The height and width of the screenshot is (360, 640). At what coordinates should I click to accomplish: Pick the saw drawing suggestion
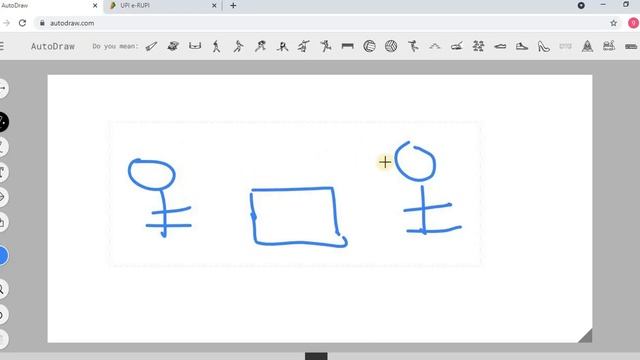coord(151,47)
